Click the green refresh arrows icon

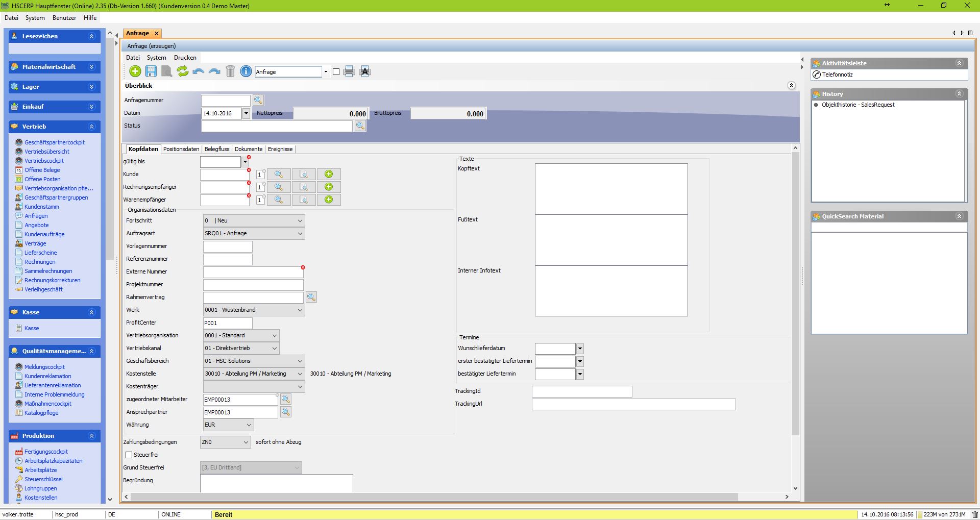coord(182,71)
